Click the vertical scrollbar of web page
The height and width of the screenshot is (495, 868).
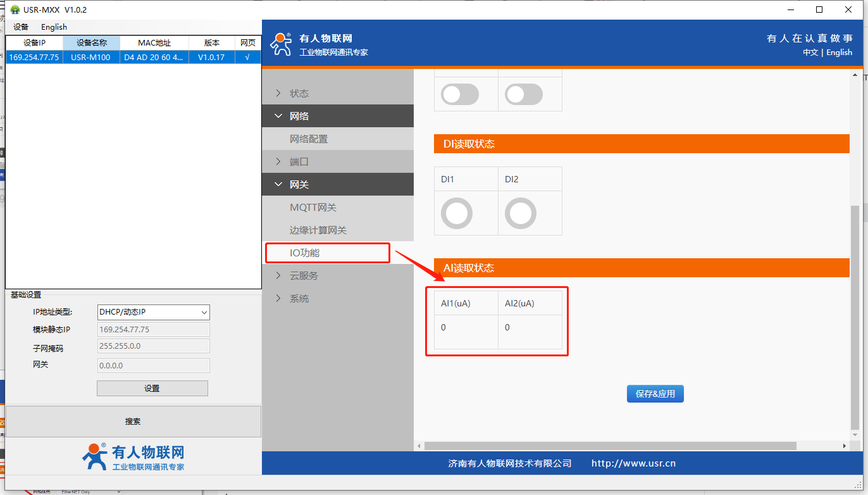click(855, 316)
